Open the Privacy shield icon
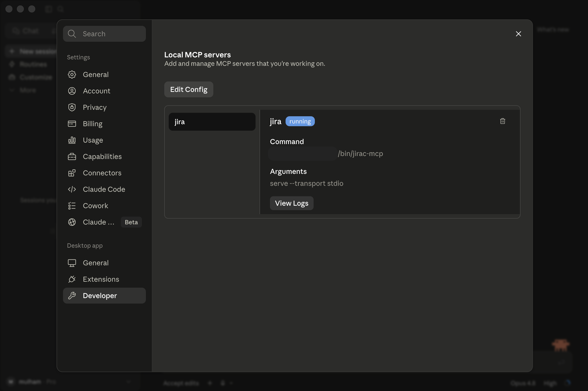The width and height of the screenshot is (588, 391). coord(72,107)
